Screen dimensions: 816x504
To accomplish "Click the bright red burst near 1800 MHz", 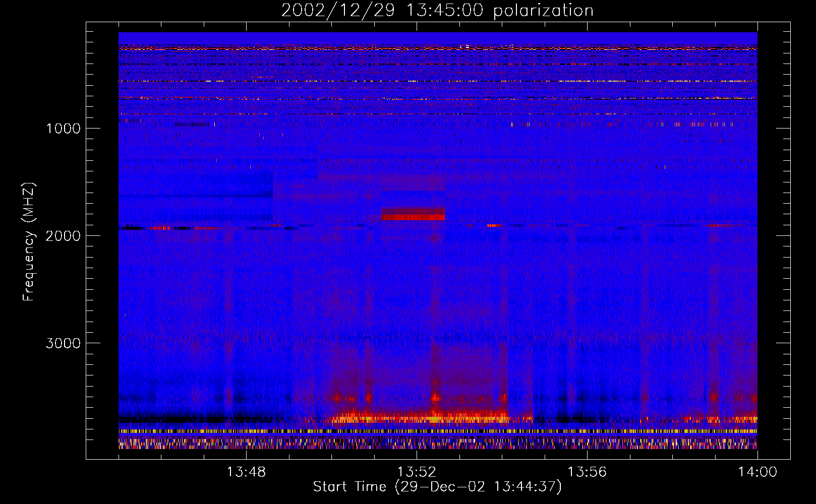I will [x=413, y=214].
